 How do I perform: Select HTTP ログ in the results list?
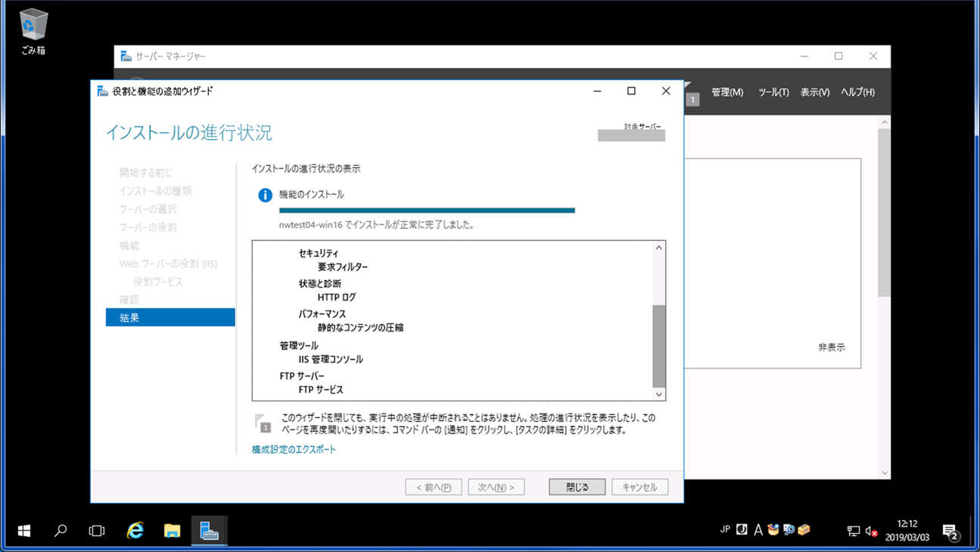(x=337, y=297)
